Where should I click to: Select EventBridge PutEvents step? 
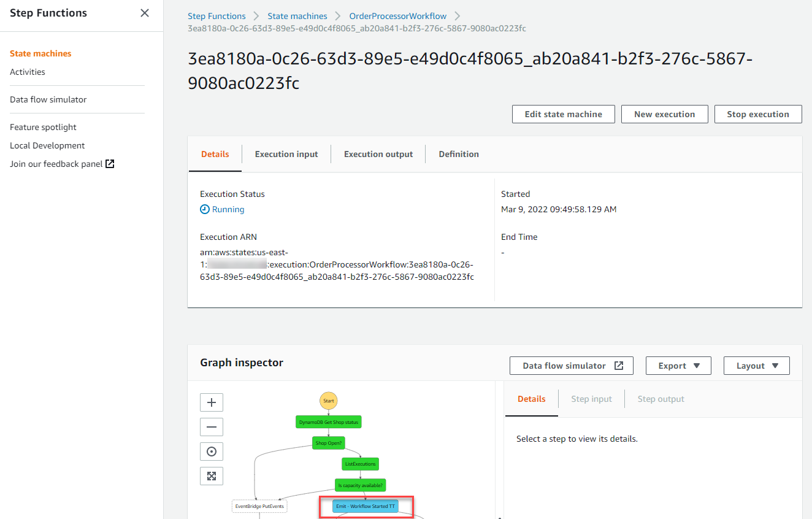tap(261, 507)
